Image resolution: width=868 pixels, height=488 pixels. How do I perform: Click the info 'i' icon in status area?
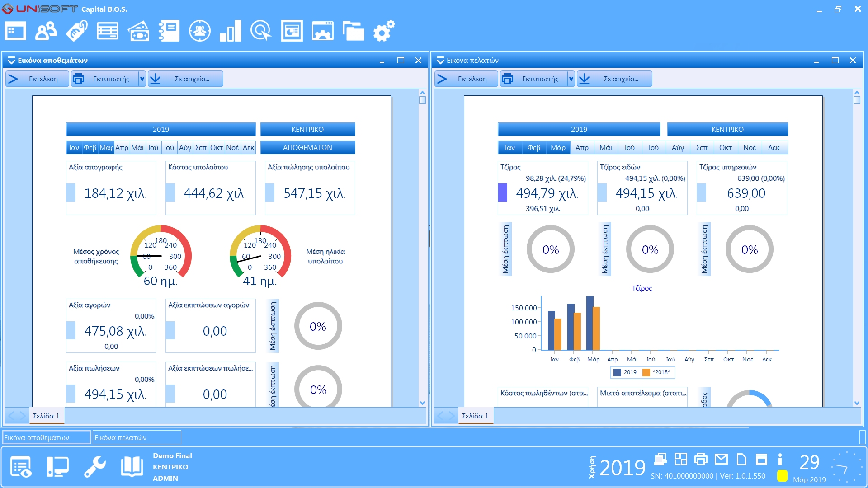pyautogui.click(x=780, y=460)
